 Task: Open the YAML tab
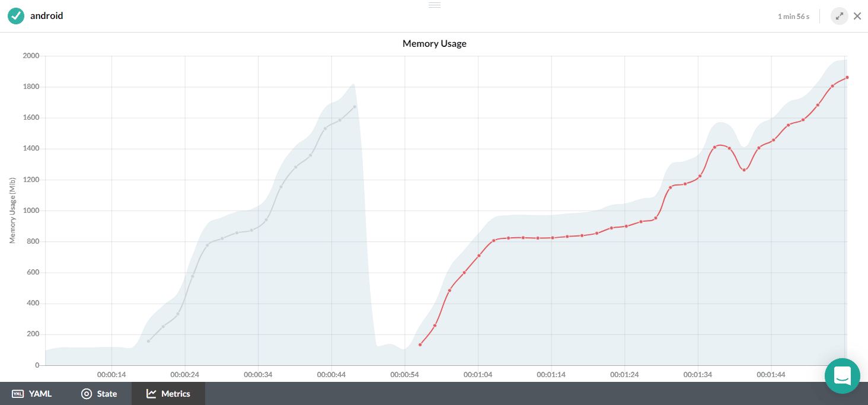pos(32,394)
